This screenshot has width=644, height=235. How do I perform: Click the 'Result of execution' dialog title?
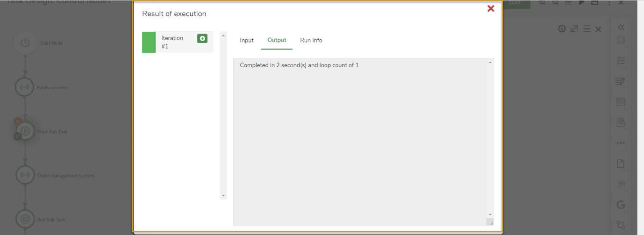click(x=174, y=14)
